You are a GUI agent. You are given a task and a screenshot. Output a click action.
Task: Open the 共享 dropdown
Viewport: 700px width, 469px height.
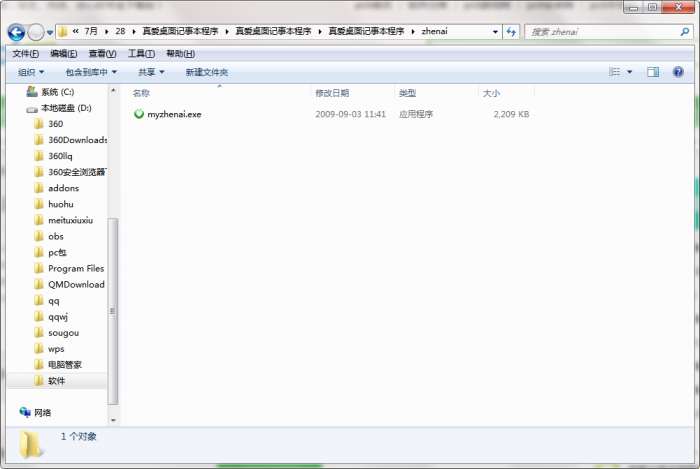tap(151, 72)
